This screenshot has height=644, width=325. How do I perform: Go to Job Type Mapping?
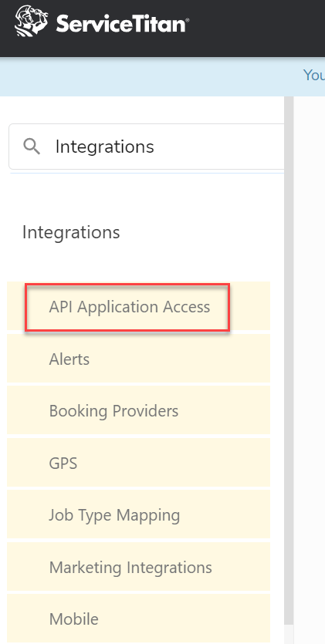tap(138, 514)
